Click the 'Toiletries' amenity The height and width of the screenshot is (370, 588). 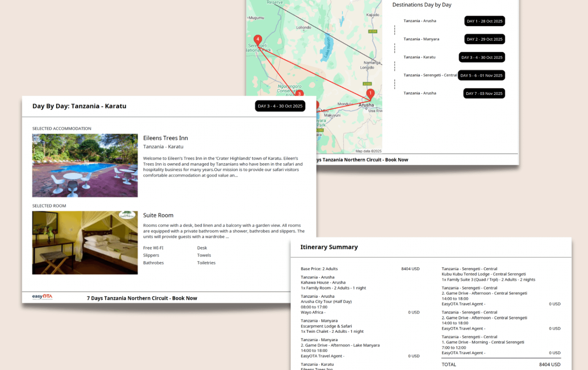click(206, 263)
